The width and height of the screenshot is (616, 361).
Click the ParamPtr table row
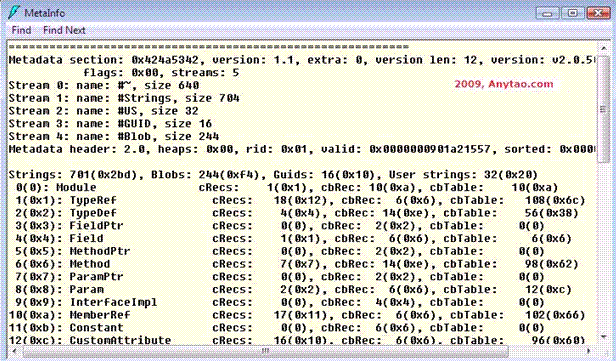click(280, 277)
